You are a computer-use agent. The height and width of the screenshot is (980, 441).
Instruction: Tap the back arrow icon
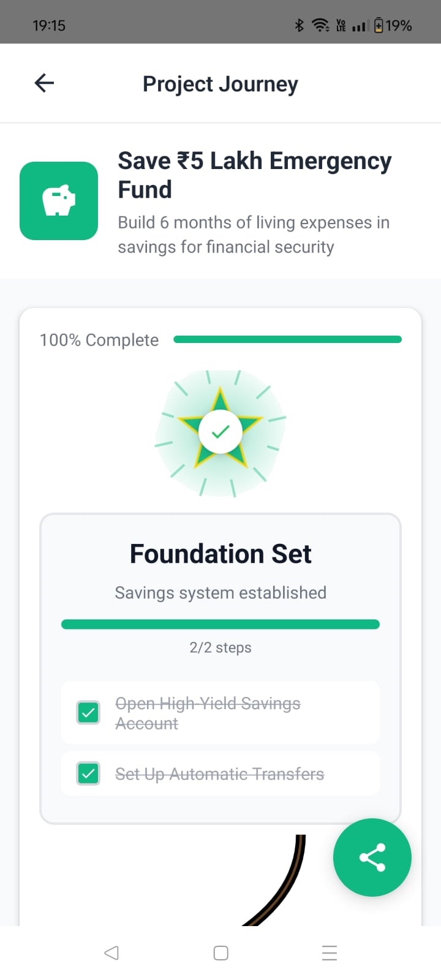click(44, 83)
